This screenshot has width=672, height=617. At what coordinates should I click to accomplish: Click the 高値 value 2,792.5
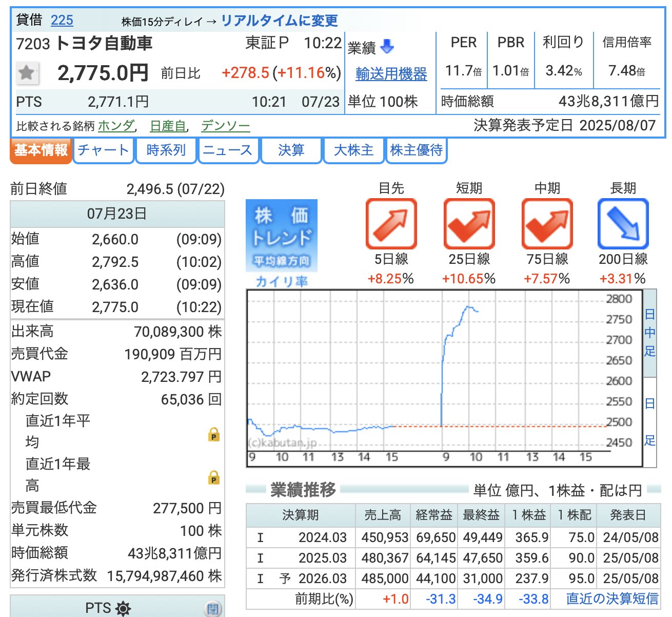tap(115, 262)
